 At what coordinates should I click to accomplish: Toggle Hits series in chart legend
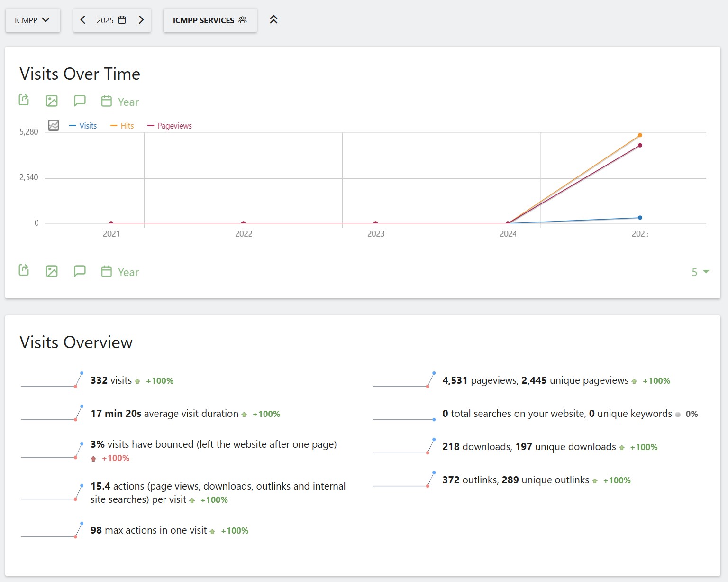click(122, 126)
